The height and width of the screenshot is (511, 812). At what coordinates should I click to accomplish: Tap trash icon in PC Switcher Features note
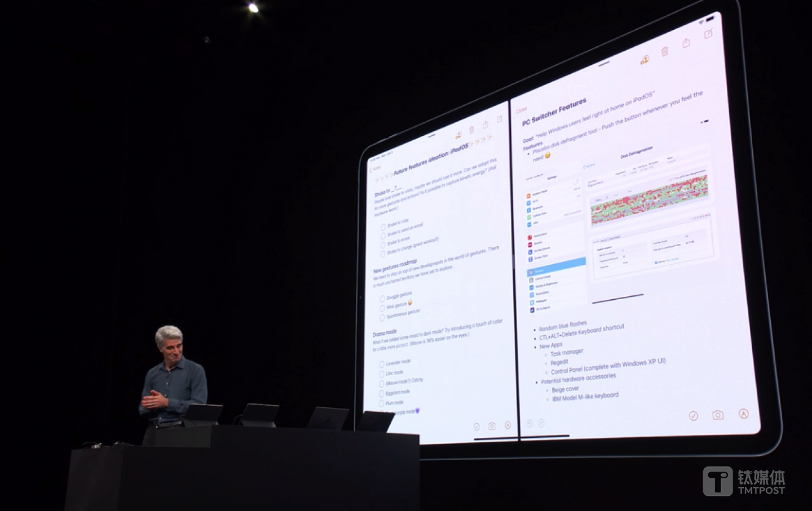click(x=665, y=51)
